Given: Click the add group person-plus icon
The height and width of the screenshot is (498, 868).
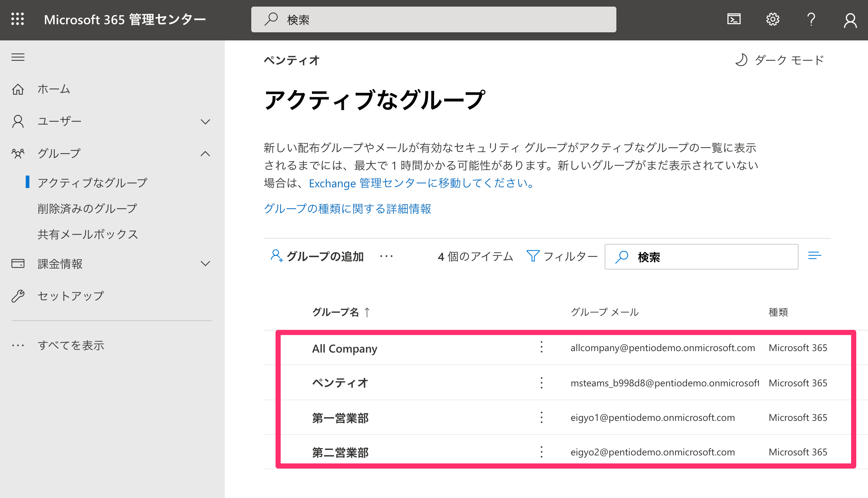Looking at the screenshot, I should pyautogui.click(x=277, y=256).
